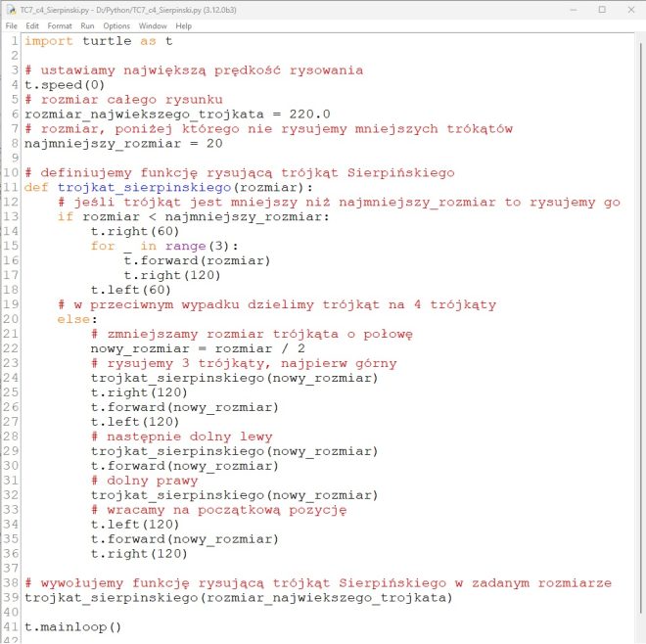This screenshot has width=646, height=644.
Task: Open the Window menu
Action: pos(153,25)
